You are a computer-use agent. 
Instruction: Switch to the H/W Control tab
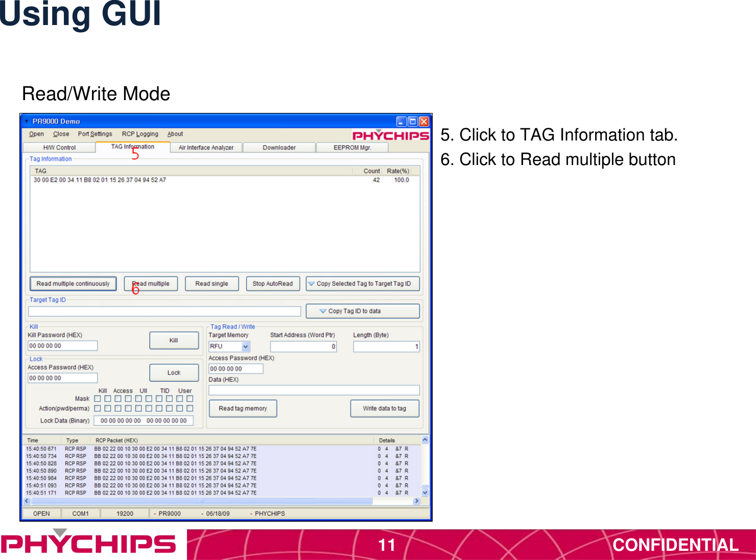[x=59, y=147]
